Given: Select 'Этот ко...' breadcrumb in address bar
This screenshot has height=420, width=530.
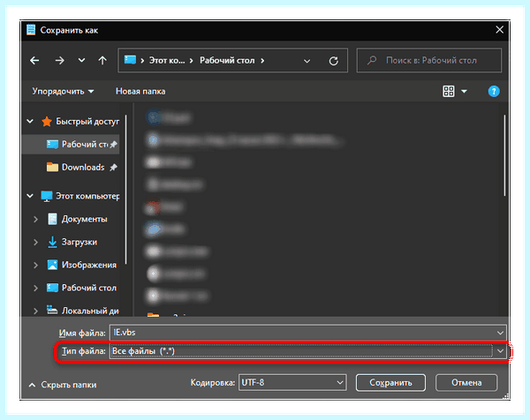Looking at the screenshot, I should [167, 60].
